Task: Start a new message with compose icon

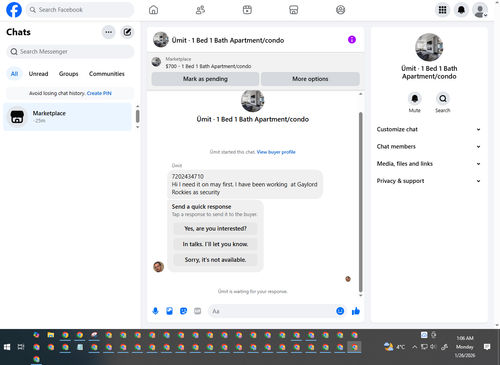Action: click(x=127, y=32)
